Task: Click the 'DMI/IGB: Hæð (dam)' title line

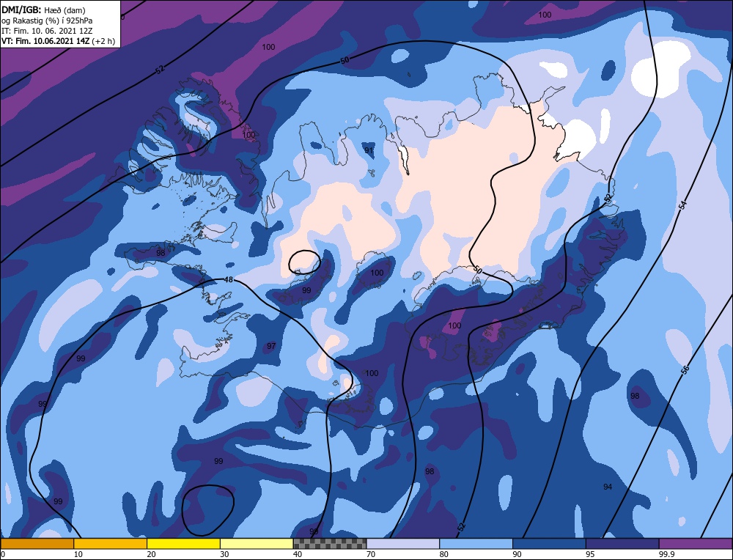Action: coord(44,10)
